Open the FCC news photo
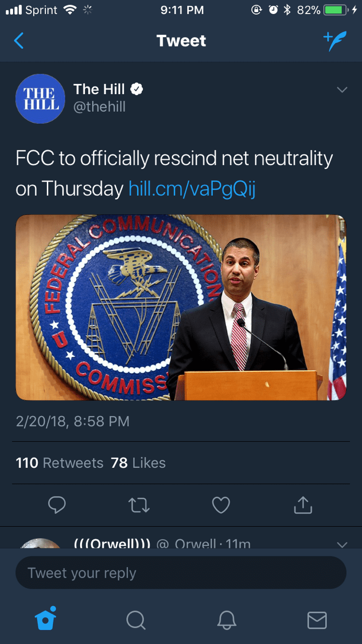 [x=181, y=307]
